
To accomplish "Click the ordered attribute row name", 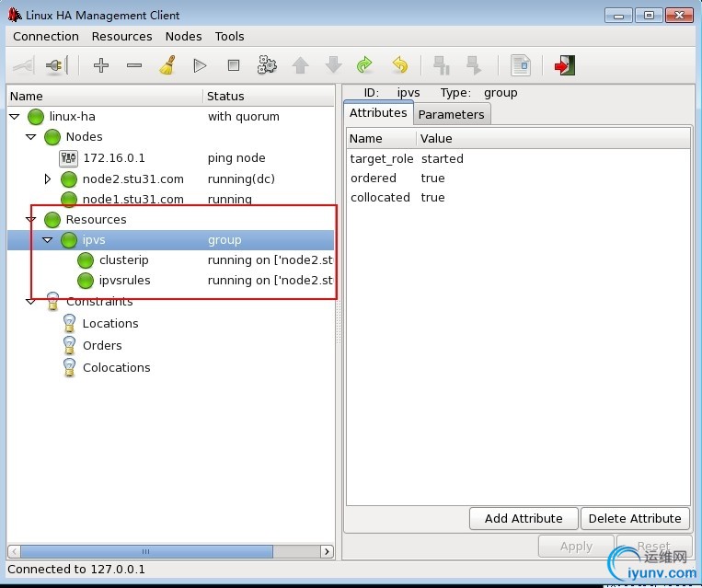I will [x=373, y=179].
